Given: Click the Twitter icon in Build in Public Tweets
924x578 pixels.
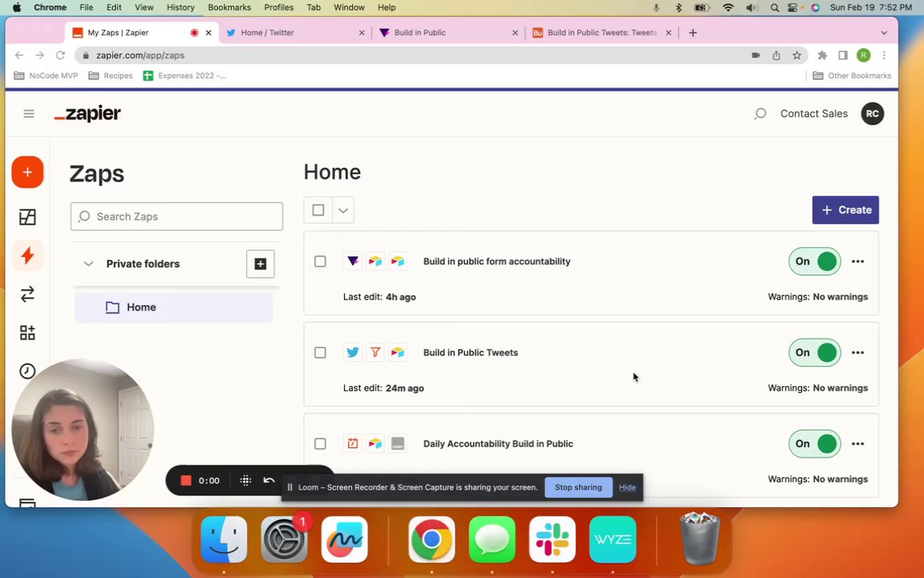Looking at the screenshot, I should (352, 352).
